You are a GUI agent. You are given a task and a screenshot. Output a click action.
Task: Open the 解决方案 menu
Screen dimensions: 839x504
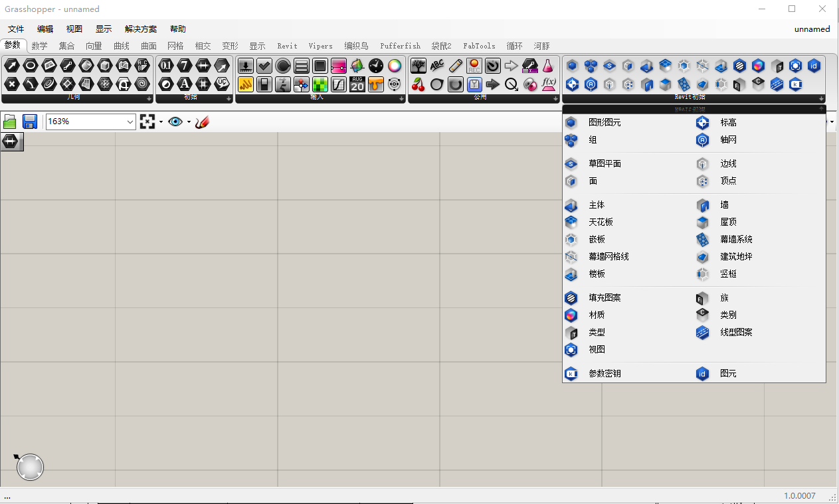point(141,29)
